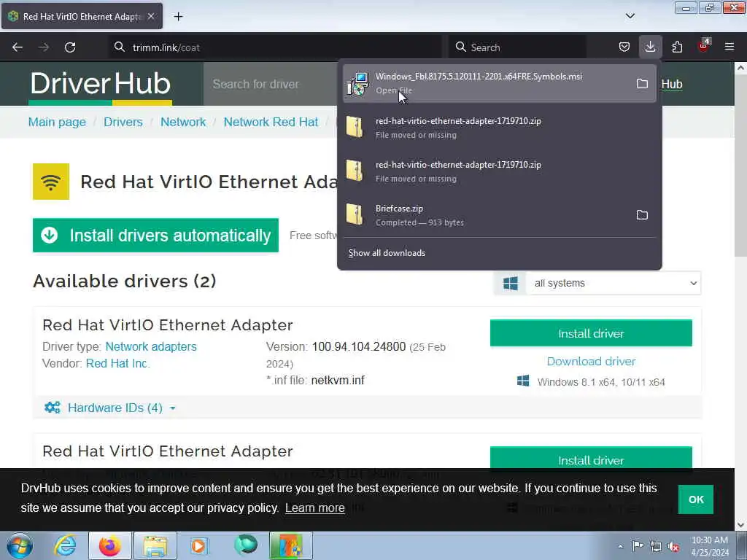Select the Red Hat VirtIO Ethernet tab
The height and width of the screenshot is (560, 747).
point(82,16)
